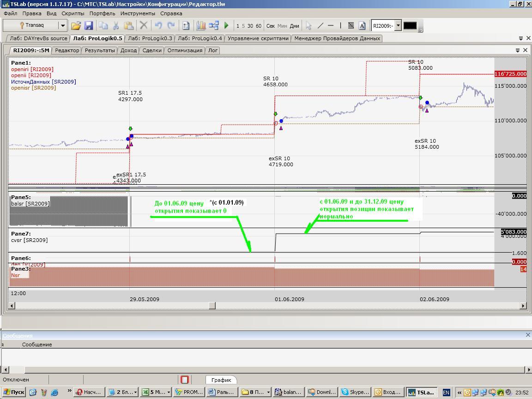The height and width of the screenshot is (399, 532).
Task: Click the black color swatch in toolbar
Action: tap(410, 26)
